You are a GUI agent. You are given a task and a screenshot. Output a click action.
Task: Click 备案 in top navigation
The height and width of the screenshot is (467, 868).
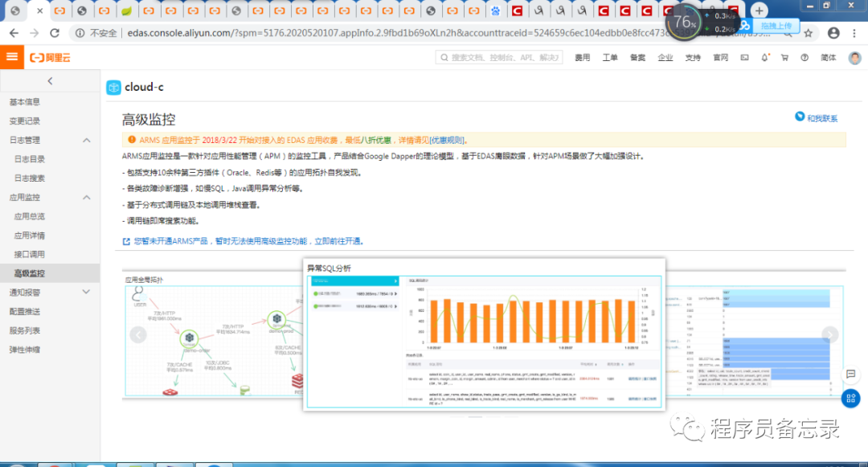637,58
